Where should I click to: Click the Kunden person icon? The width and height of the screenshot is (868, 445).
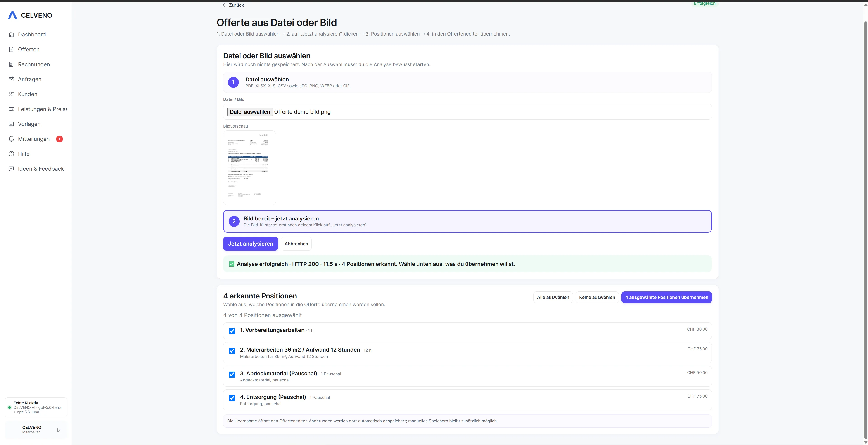tap(12, 94)
